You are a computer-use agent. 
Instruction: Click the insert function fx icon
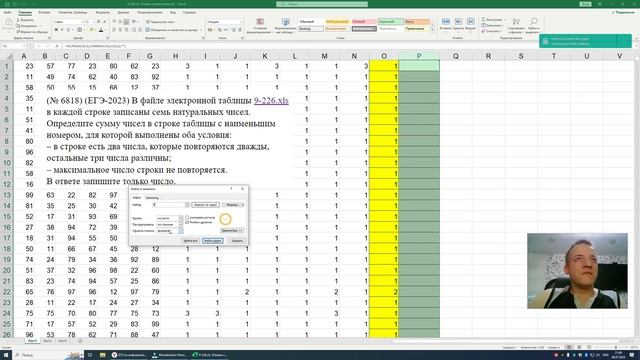57,46
